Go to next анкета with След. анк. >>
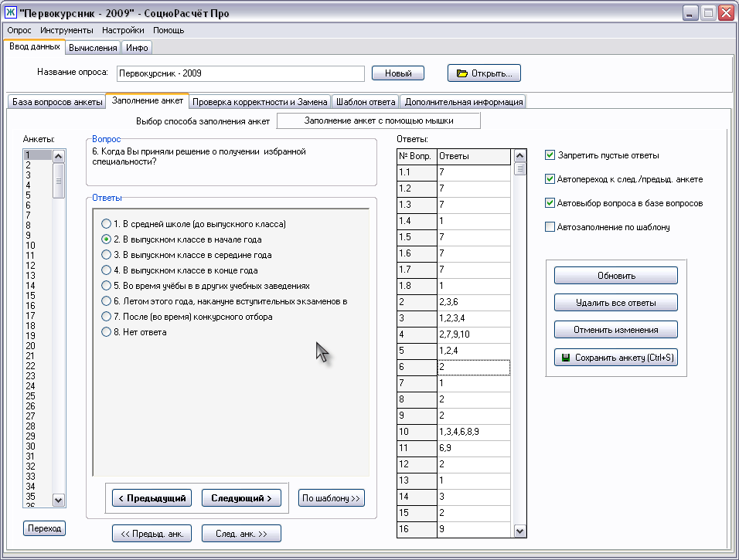This screenshot has width=739, height=560. (240, 534)
